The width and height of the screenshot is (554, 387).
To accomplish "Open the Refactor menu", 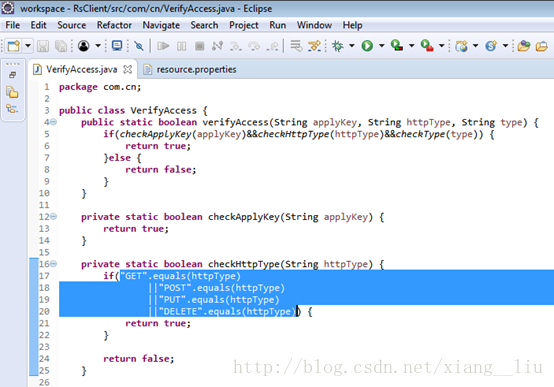I will 114,25.
